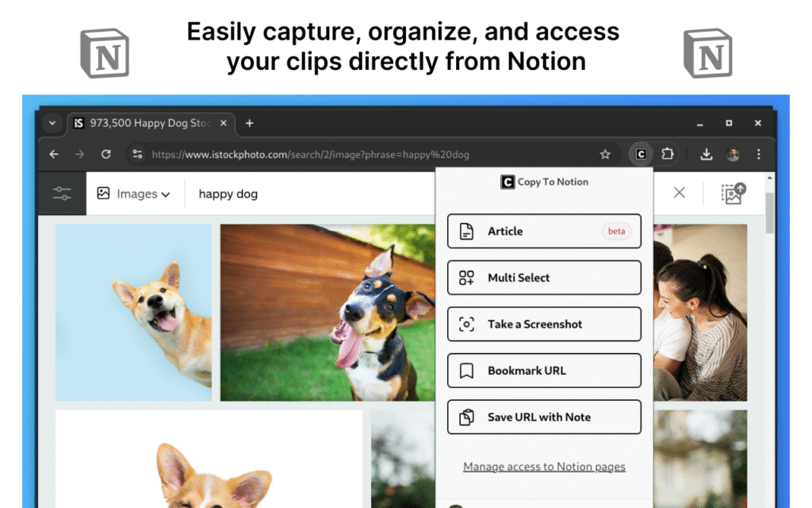View site information icon in address bar

click(x=137, y=155)
